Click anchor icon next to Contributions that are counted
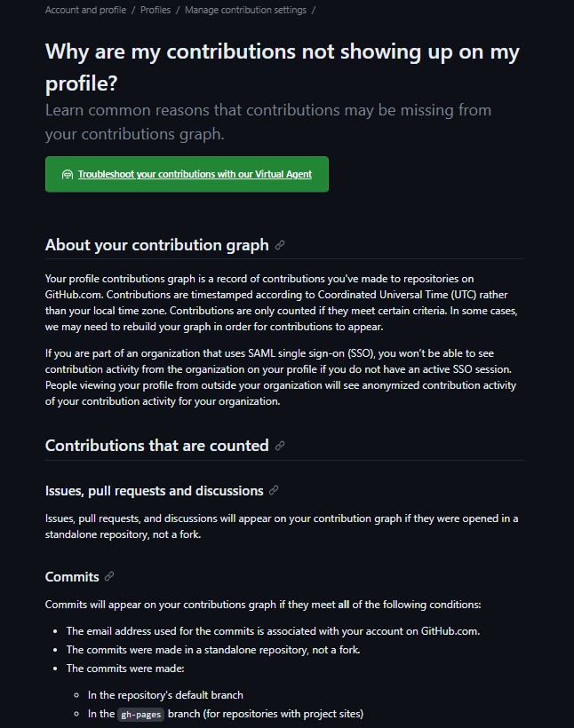This screenshot has width=574, height=728. (279, 446)
